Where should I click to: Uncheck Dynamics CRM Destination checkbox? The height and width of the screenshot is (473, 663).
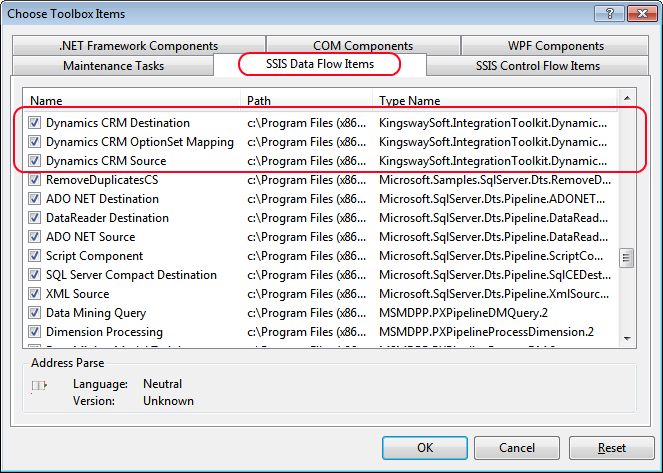click(x=34, y=123)
